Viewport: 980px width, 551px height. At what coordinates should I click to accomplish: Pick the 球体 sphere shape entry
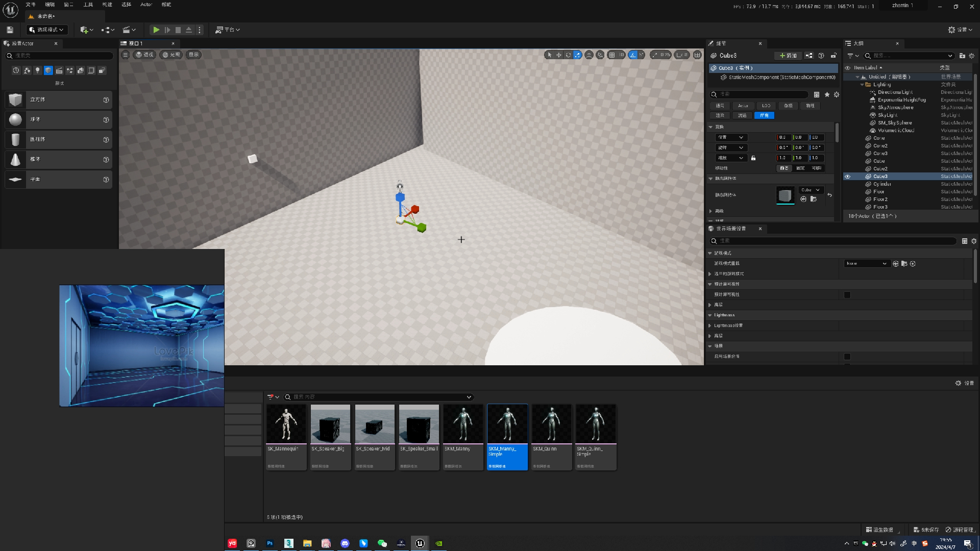point(58,119)
